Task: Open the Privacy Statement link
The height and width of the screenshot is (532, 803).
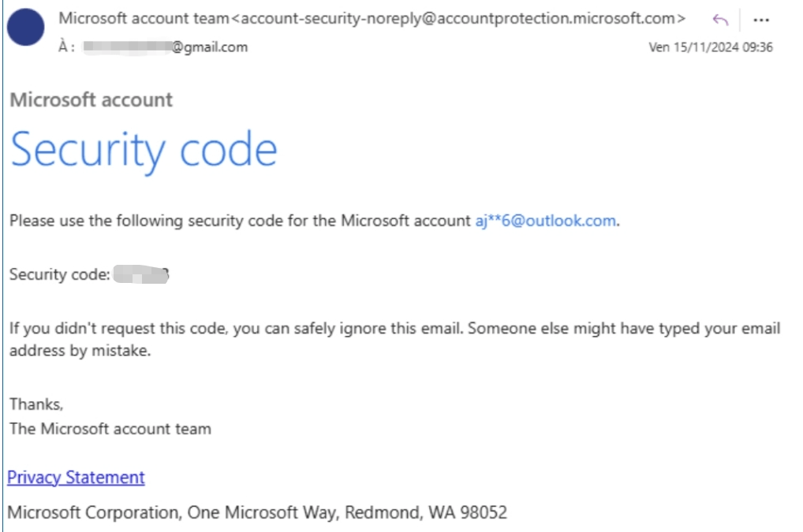Action: click(77, 477)
